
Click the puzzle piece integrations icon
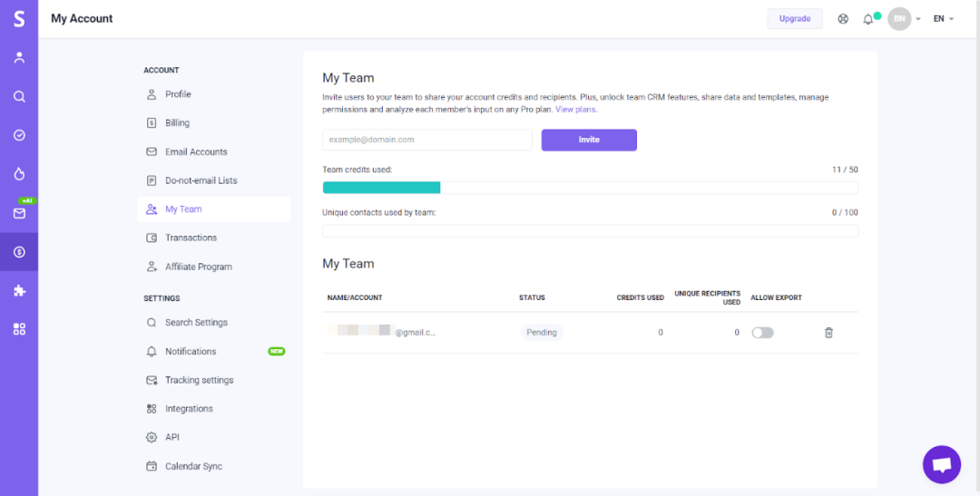point(19,291)
